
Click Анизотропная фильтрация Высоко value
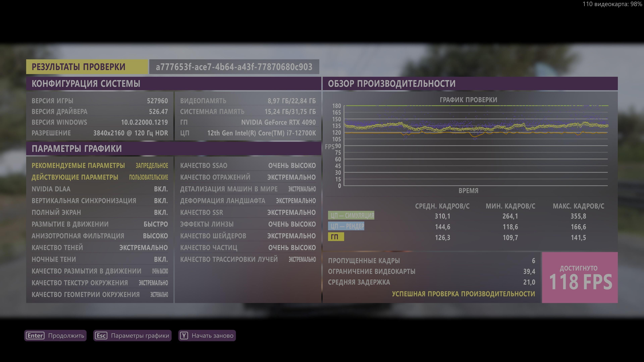[155, 236]
